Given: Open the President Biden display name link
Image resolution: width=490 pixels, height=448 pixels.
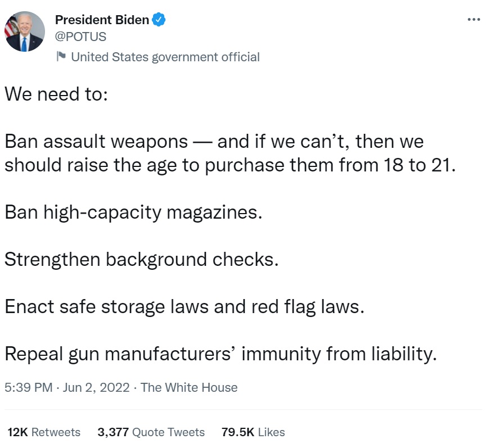Looking at the screenshot, I should tap(102, 20).
